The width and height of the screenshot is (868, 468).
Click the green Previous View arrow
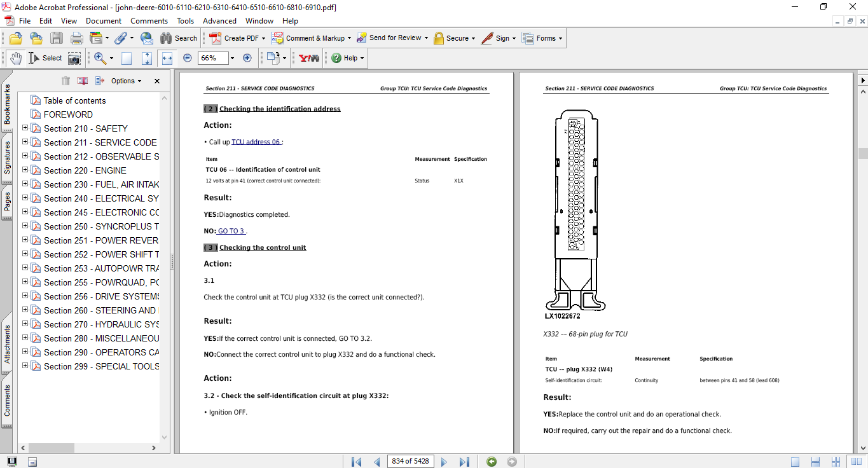pyautogui.click(x=492, y=462)
